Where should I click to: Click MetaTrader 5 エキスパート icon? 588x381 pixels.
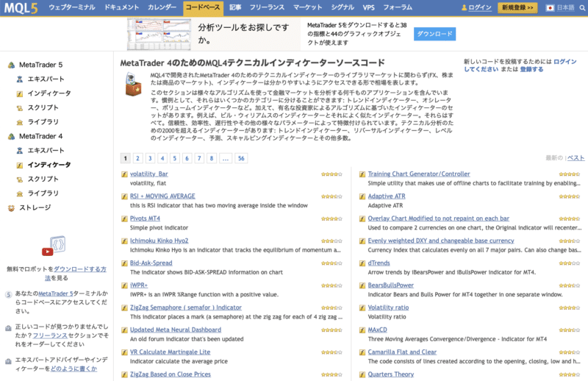click(20, 79)
